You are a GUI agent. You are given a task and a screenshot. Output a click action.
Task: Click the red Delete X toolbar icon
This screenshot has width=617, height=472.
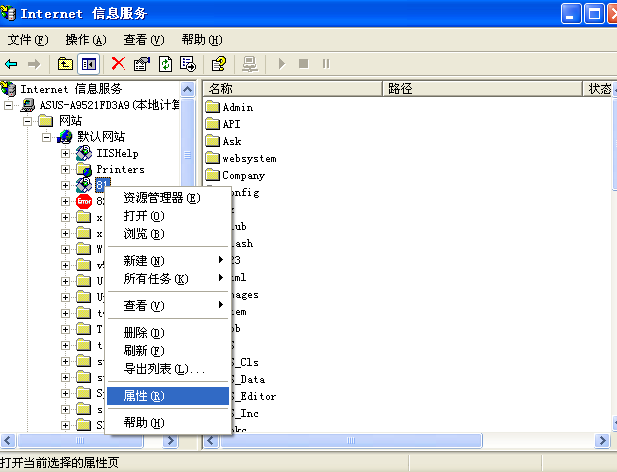118,64
